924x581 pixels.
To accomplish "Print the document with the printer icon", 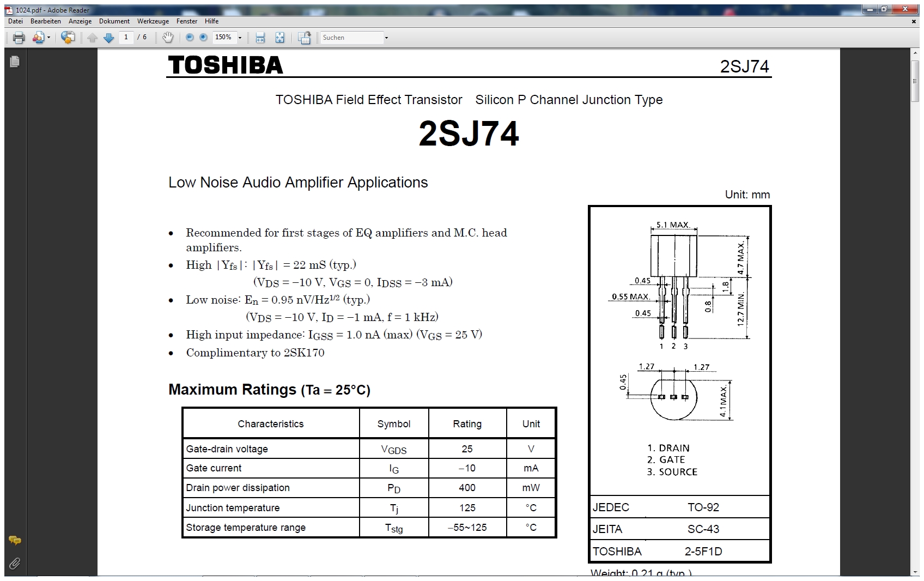I will 19,38.
